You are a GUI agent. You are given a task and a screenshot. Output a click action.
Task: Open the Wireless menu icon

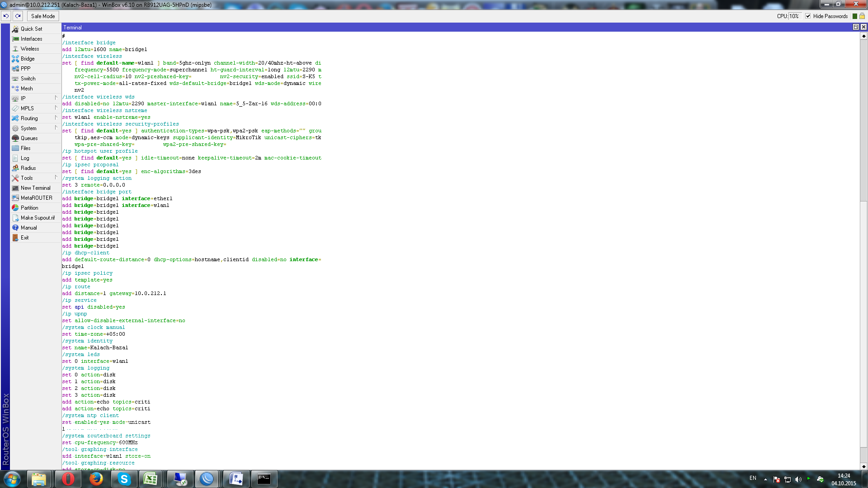pyautogui.click(x=15, y=49)
